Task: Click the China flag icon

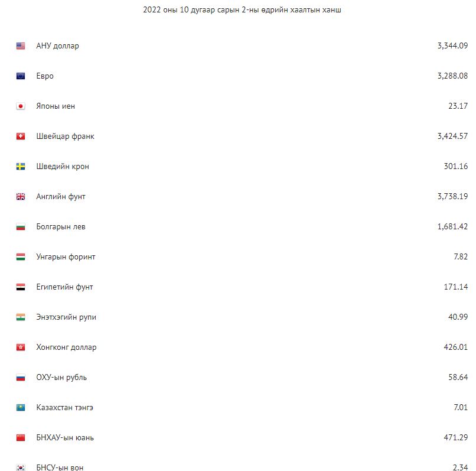Action: point(21,438)
